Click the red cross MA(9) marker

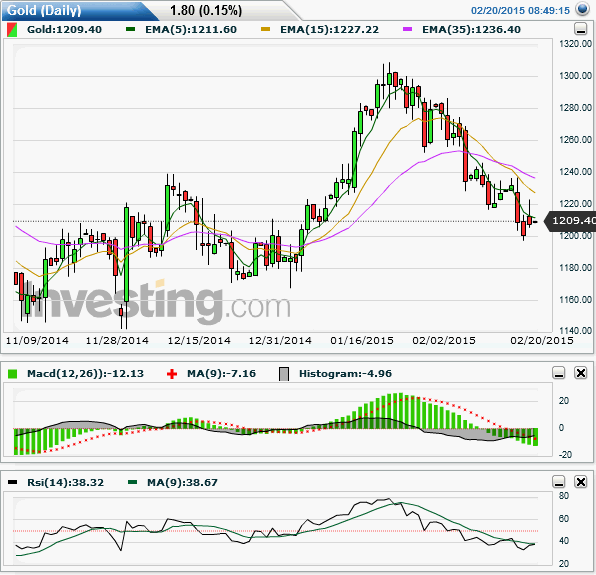(172, 374)
